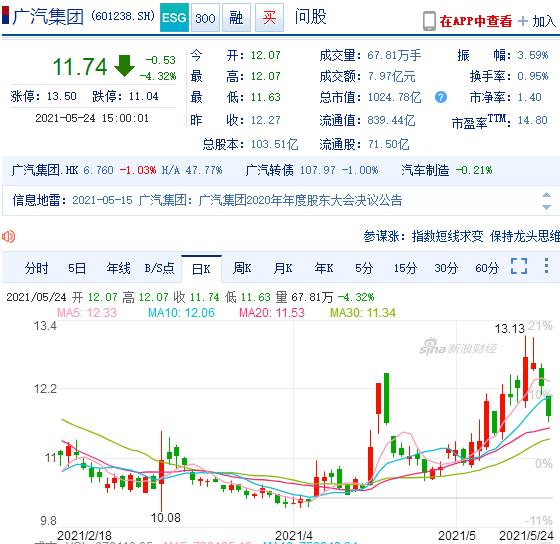
Task: Click the 市盈率TTM 14.80 value
Action: 532,120
